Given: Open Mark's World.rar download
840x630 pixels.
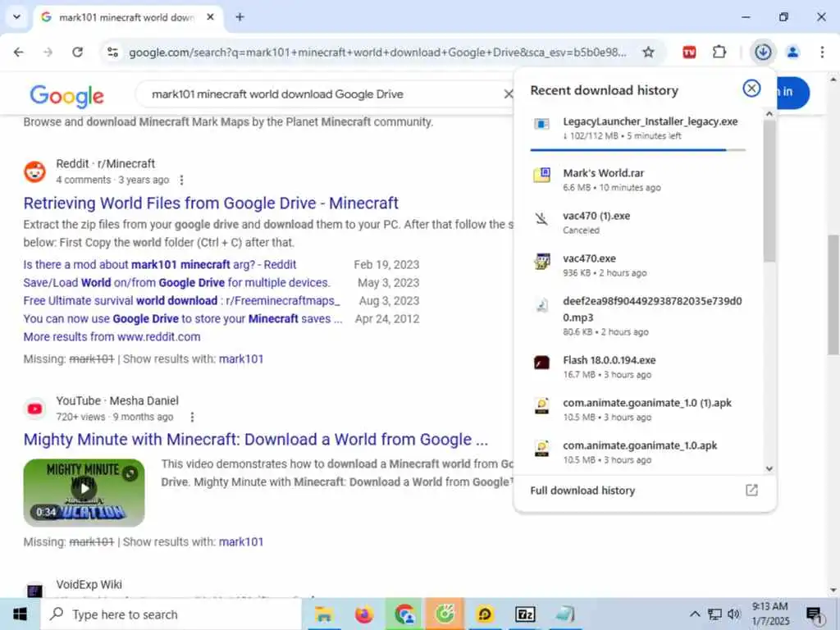Looking at the screenshot, I should pyautogui.click(x=638, y=180).
